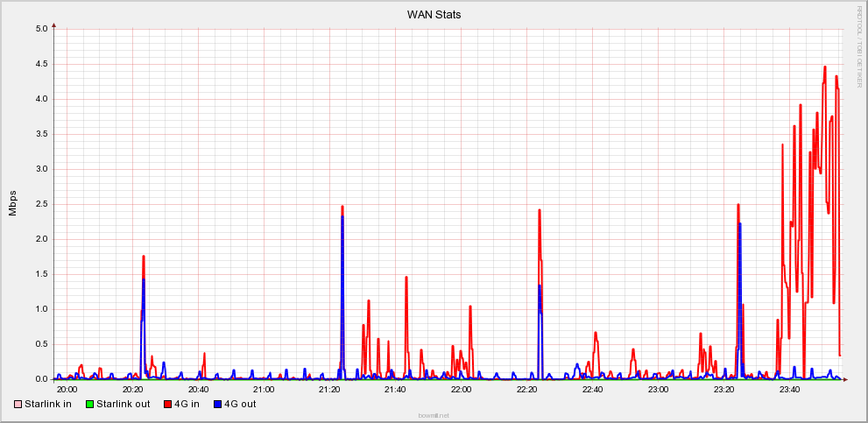Click the green Starlink out legend swatch

pos(89,404)
